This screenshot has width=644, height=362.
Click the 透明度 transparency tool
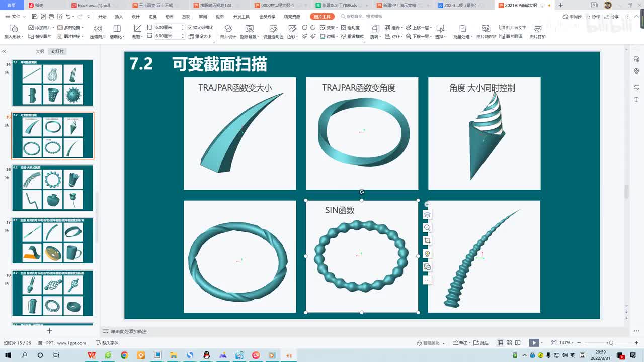pyautogui.click(x=350, y=28)
